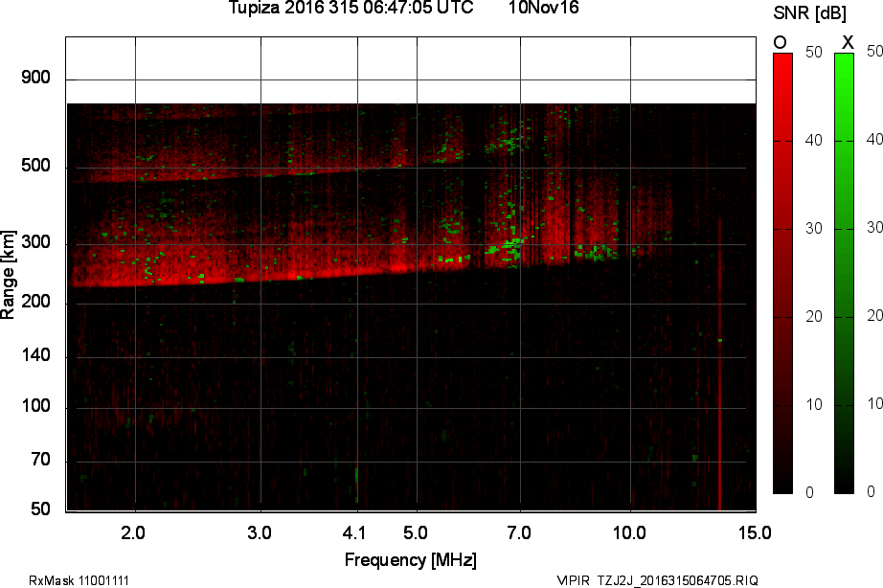Click the 50 dB tick beside the O bar
Image resolution: width=883 pixels, height=588 pixels.
814,53
